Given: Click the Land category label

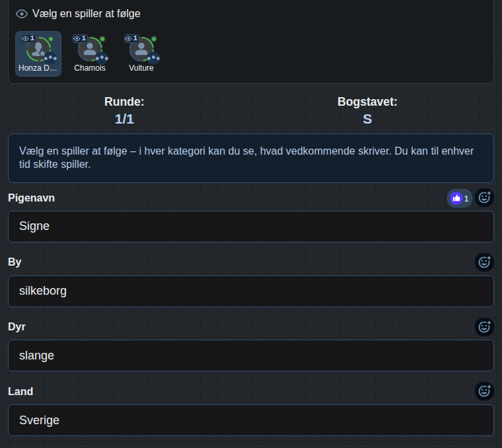Looking at the screenshot, I should tap(20, 391).
